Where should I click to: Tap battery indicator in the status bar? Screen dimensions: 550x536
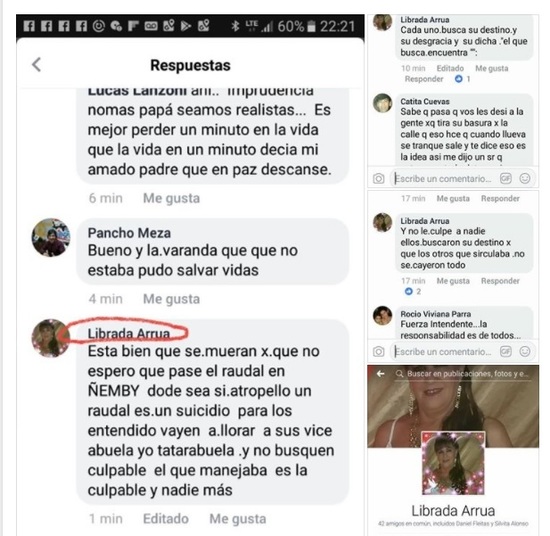coord(311,26)
